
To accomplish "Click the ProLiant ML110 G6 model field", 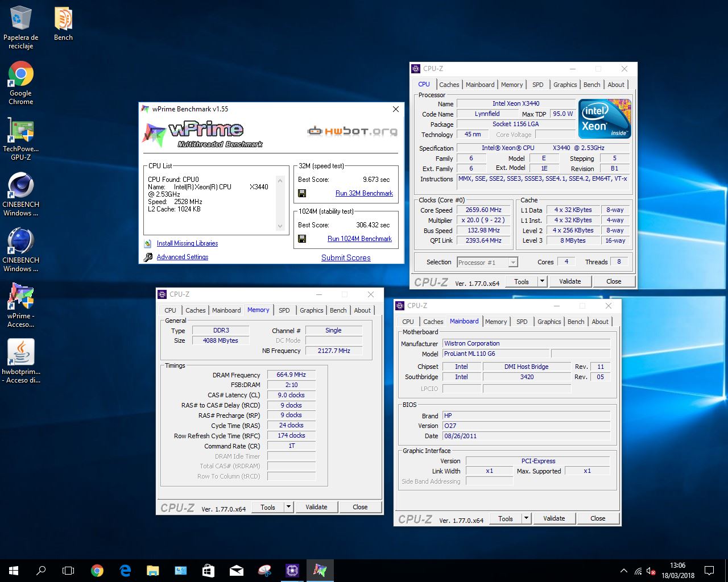I will tap(496, 354).
